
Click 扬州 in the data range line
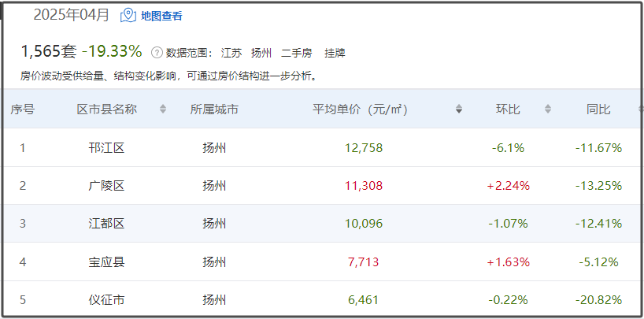(x=261, y=53)
